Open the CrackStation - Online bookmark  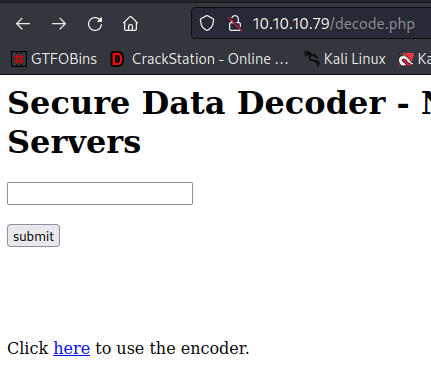tap(199, 59)
